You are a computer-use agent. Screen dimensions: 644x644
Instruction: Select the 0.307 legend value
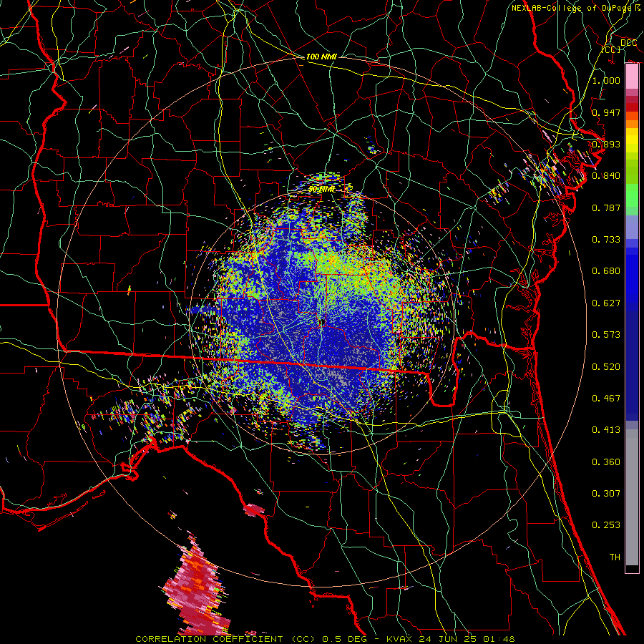coord(606,493)
